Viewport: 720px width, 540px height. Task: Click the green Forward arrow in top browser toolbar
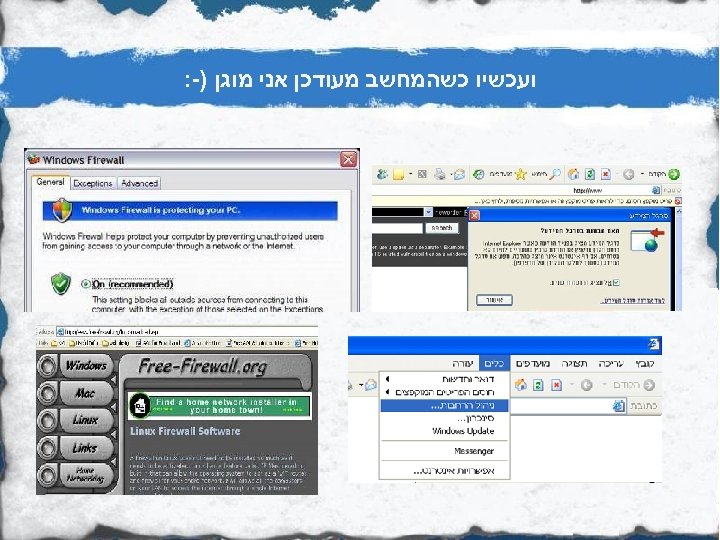coord(674,174)
